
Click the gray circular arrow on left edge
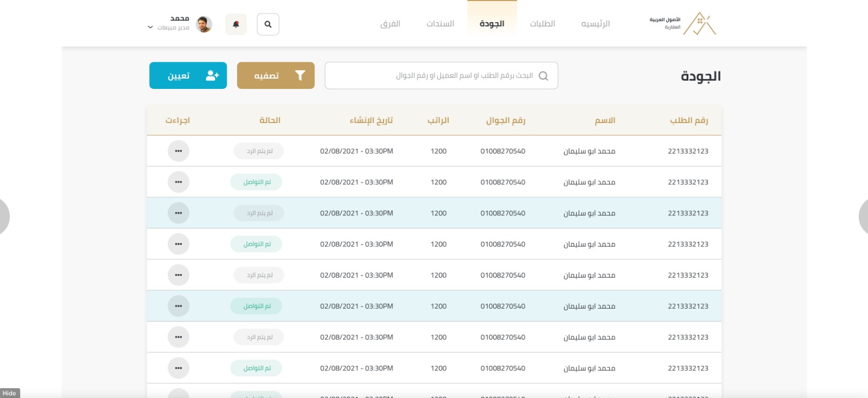click(5, 216)
